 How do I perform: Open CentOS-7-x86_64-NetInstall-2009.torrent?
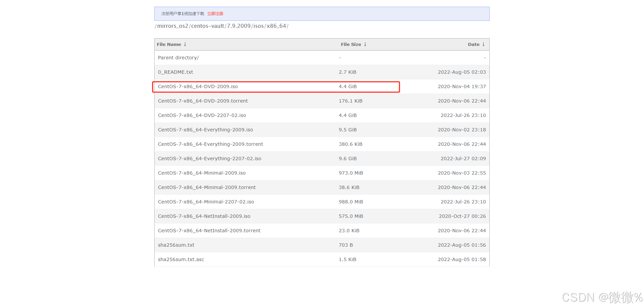click(209, 231)
